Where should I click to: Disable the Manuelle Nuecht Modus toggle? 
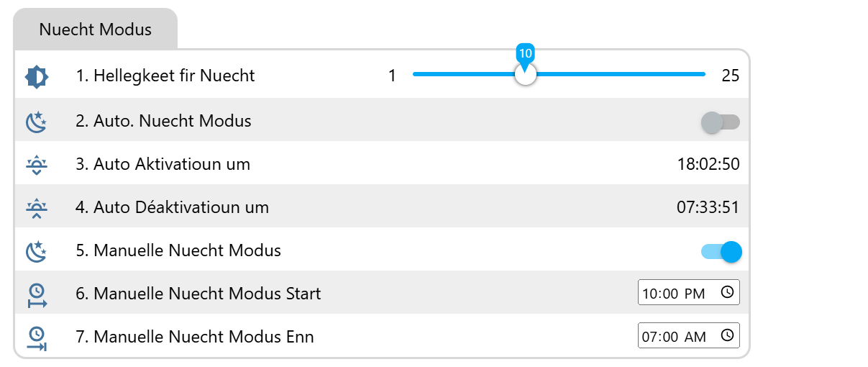721,252
